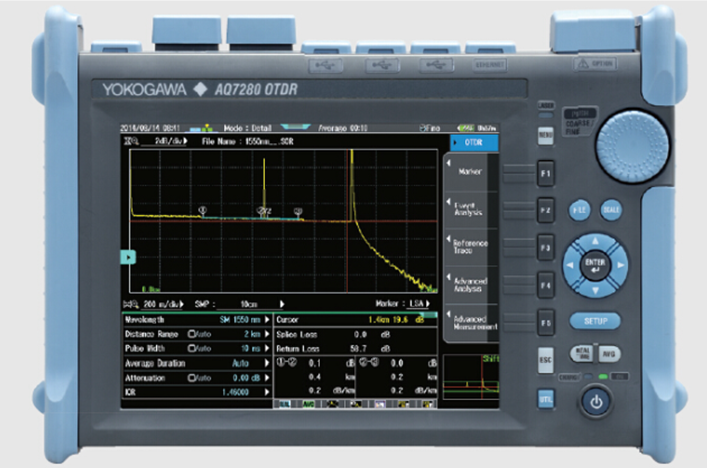Tap the Mode : Detail indicator
Viewport: 707px width, 468px height.
click(x=248, y=128)
